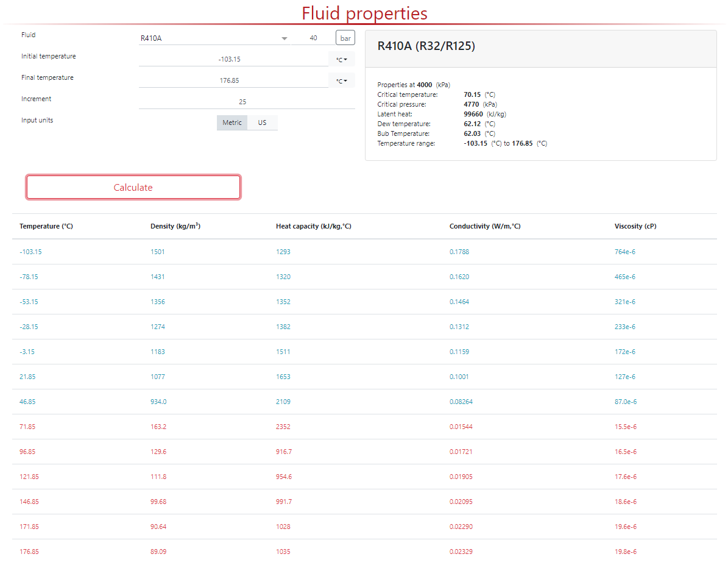This screenshot has width=728, height=568.
Task: Focus the Final temperature input field
Action: (x=233, y=80)
